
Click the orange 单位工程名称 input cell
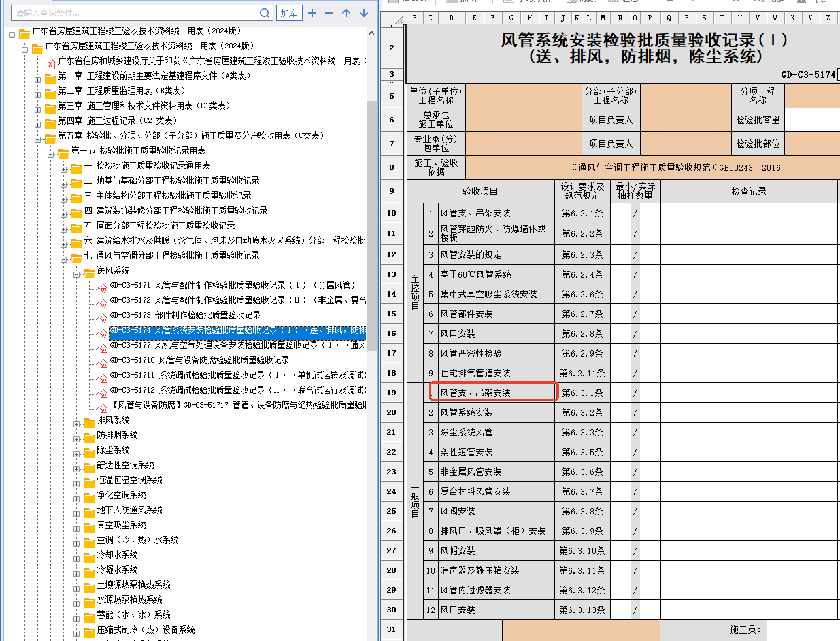pos(522,96)
